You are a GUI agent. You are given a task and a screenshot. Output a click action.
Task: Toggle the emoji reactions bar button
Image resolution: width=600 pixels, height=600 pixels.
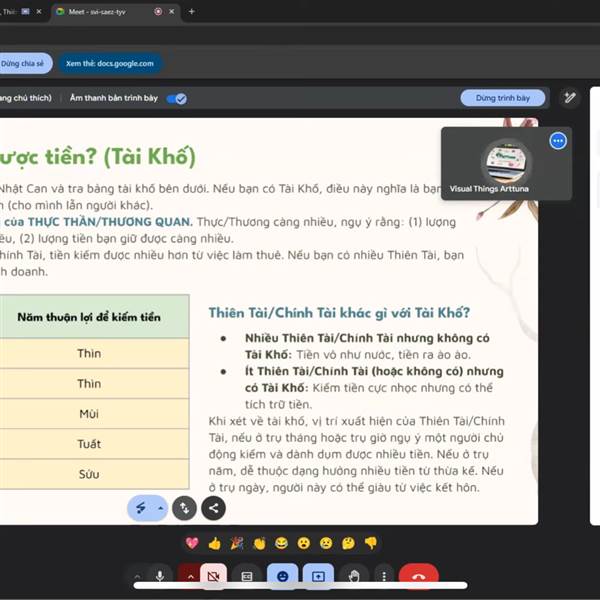click(282, 576)
